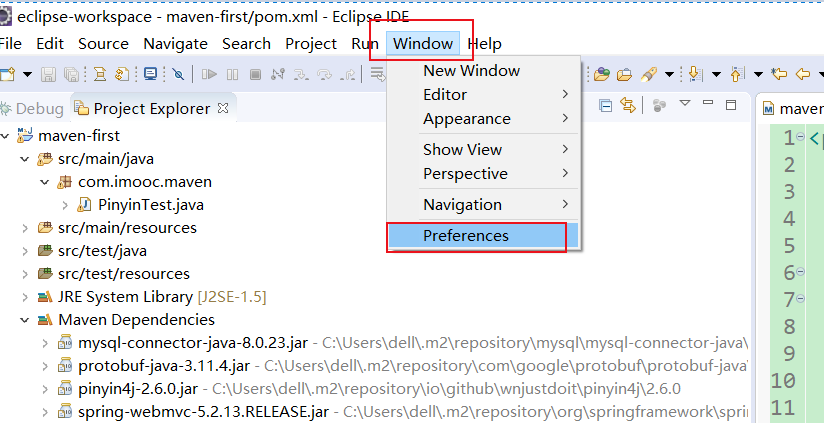Expand the src/test/java folder
Image resolution: width=824 pixels, height=423 pixels.
25,251
